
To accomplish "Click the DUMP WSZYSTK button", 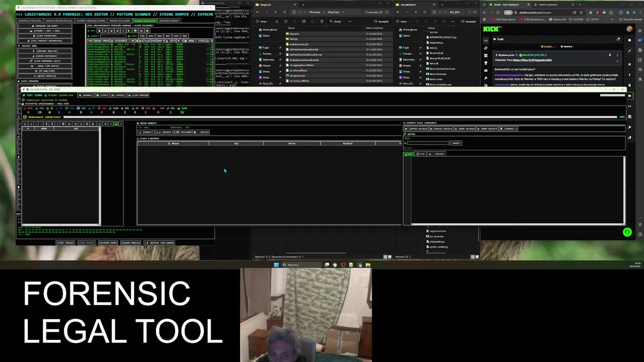I will (x=487, y=129).
